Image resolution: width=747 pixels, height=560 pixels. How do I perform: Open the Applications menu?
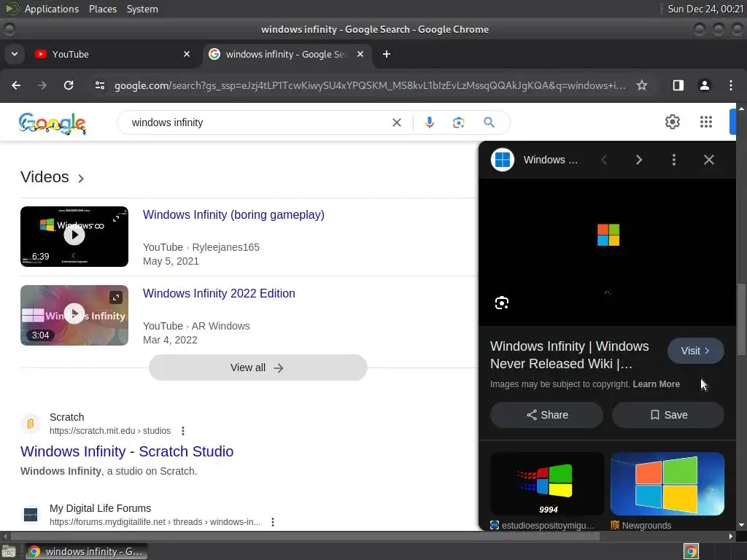pos(52,9)
